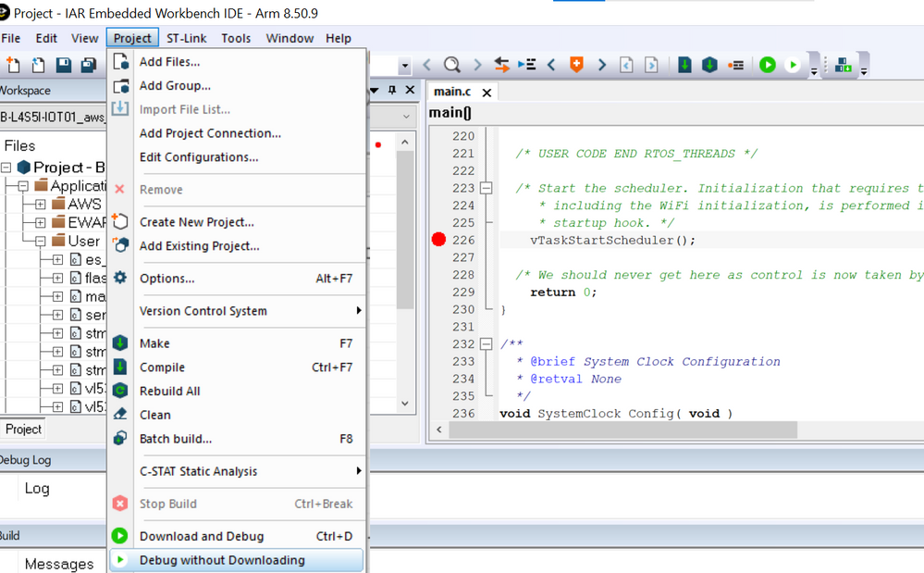Click the Previous Bookmark arrow icon

pyautogui.click(x=551, y=64)
